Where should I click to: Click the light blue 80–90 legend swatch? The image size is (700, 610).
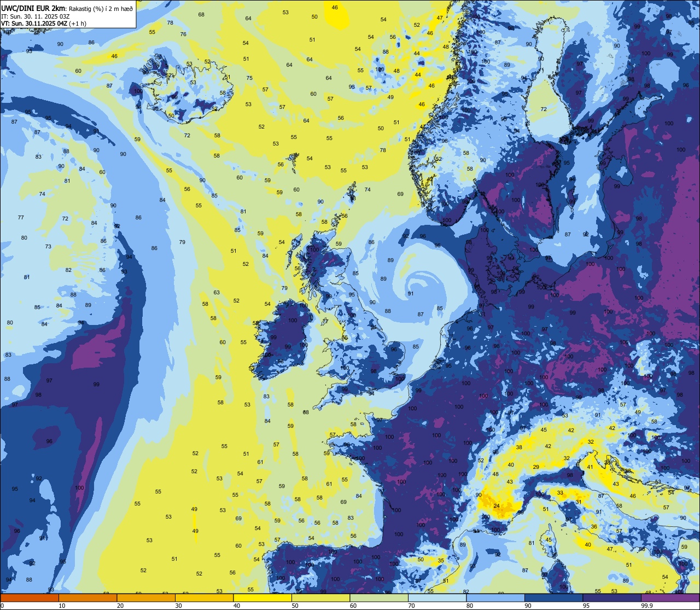click(496, 597)
